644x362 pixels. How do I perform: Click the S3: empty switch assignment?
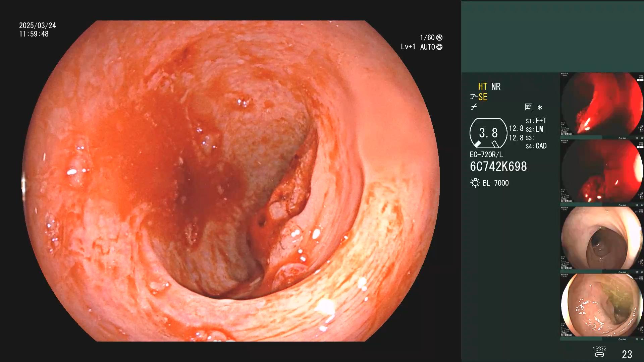530,138
